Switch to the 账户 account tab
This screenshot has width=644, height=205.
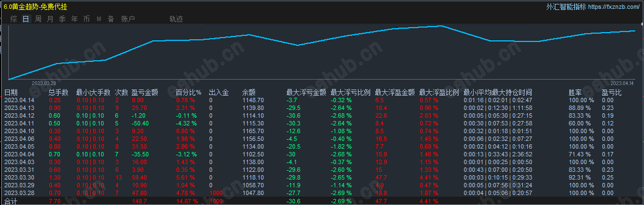[128, 19]
